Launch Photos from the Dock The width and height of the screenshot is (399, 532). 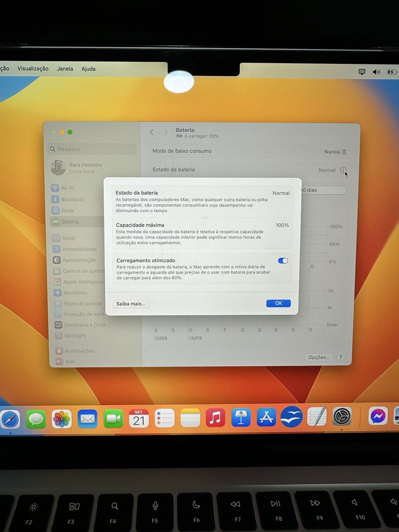(x=62, y=419)
